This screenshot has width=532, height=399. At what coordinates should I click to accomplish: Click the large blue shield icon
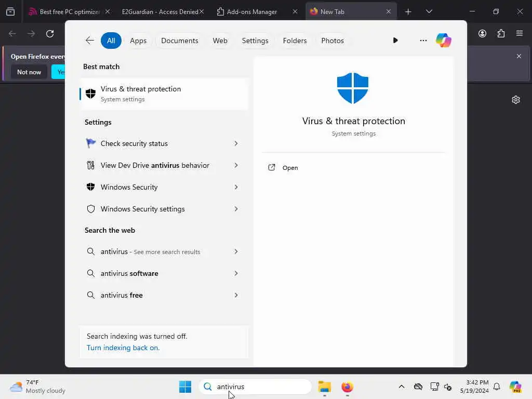pos(353,88)
